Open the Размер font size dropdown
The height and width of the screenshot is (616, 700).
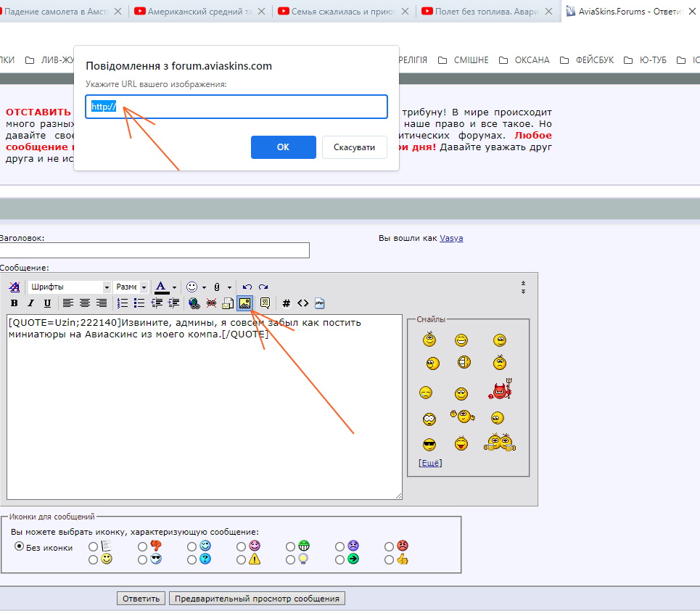point(131,287)
